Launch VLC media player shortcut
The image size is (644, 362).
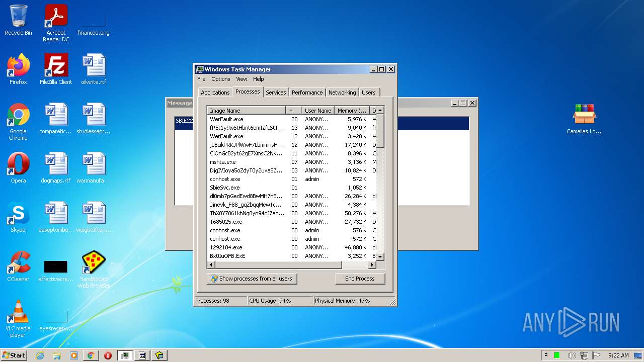pyautogui.click(x=18, y=319)
